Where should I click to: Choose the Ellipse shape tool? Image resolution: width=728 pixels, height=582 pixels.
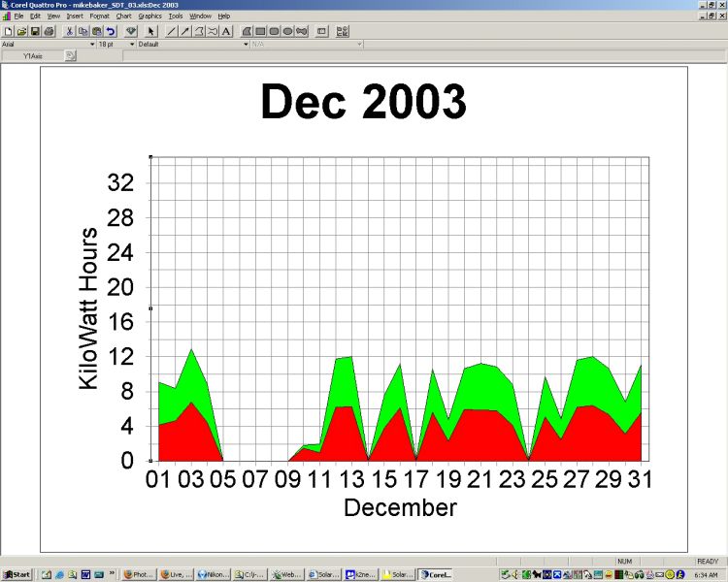pos(288,31)
